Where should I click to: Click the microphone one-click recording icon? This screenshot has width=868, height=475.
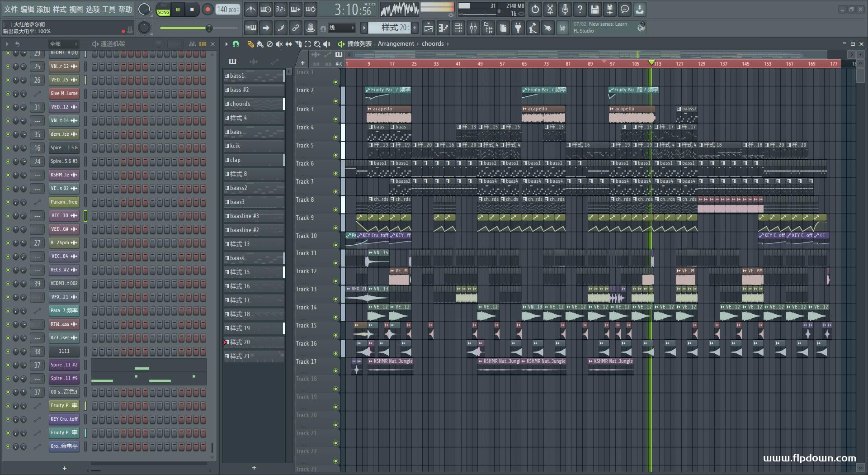[565, 9]
